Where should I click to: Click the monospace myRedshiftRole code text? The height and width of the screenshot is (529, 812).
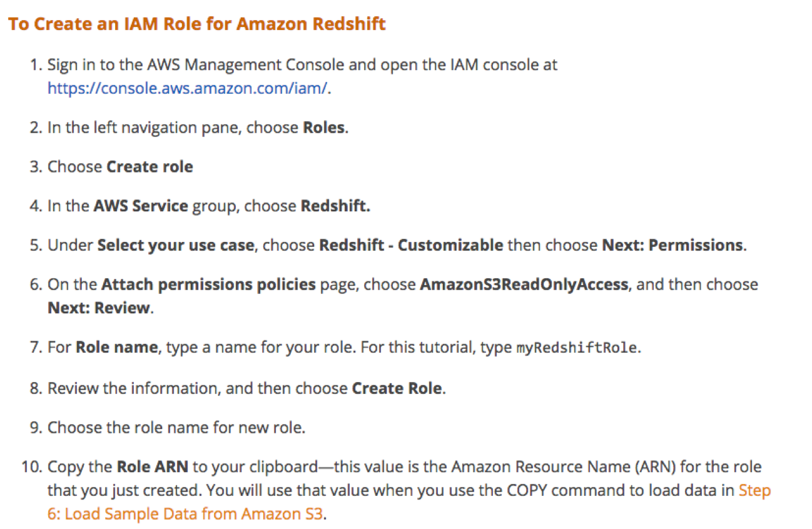tap(576, 348)
